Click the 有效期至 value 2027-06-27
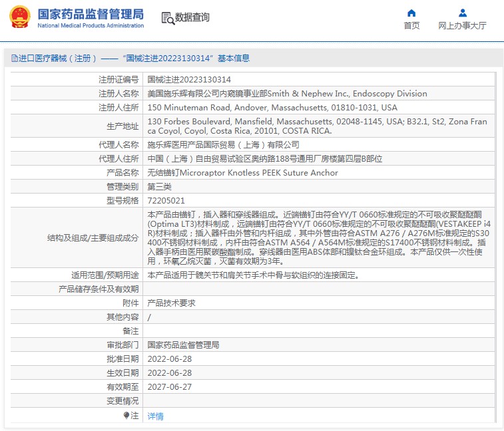 169,386
